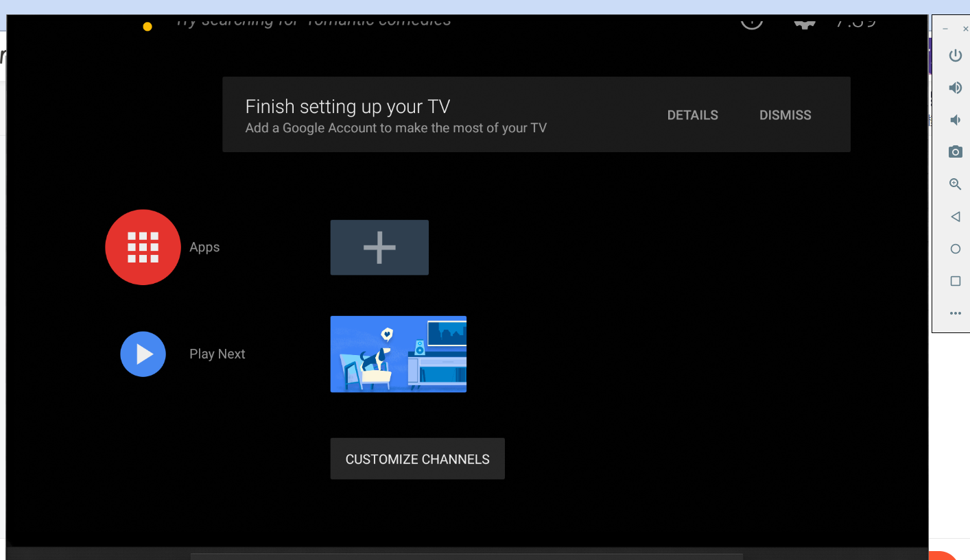Open the settings gear on TV top bar
Screen dimensions: 970x560
click(804, 23)
